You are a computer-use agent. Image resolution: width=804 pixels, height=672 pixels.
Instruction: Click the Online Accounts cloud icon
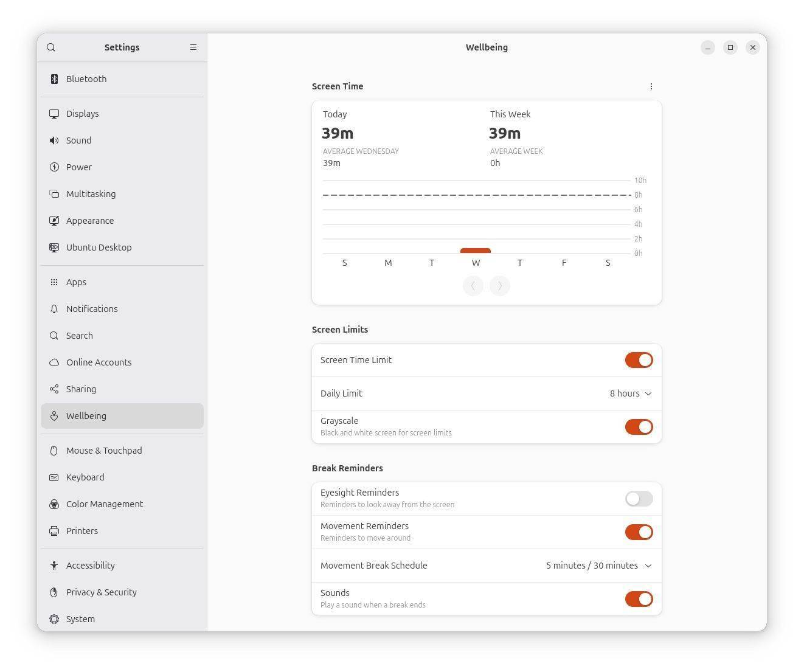tap(54, 362)
